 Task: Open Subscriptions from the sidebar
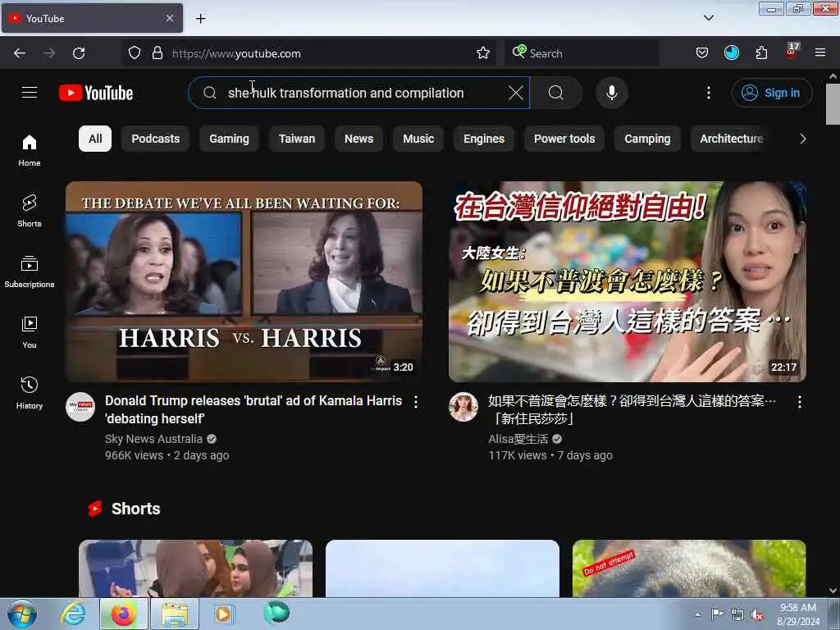coord(30,272)
